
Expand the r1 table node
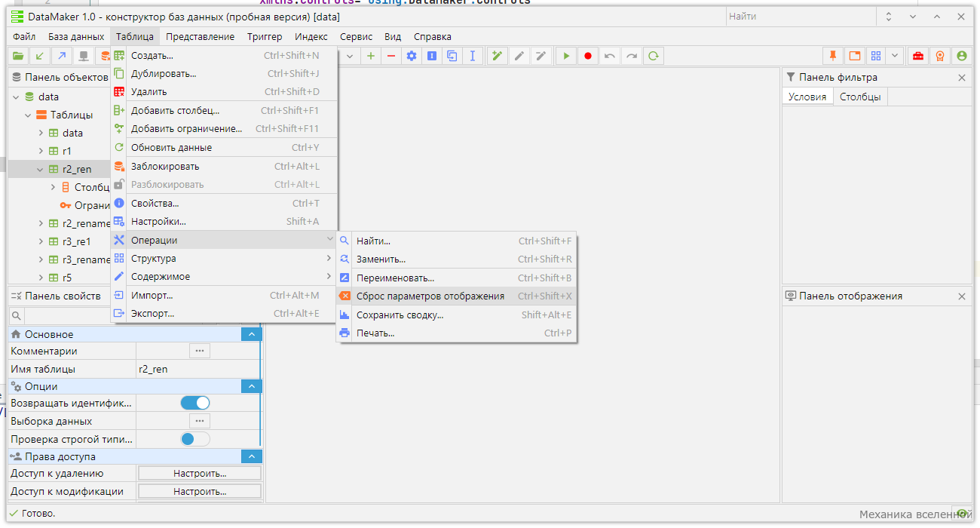click(41, 151)
